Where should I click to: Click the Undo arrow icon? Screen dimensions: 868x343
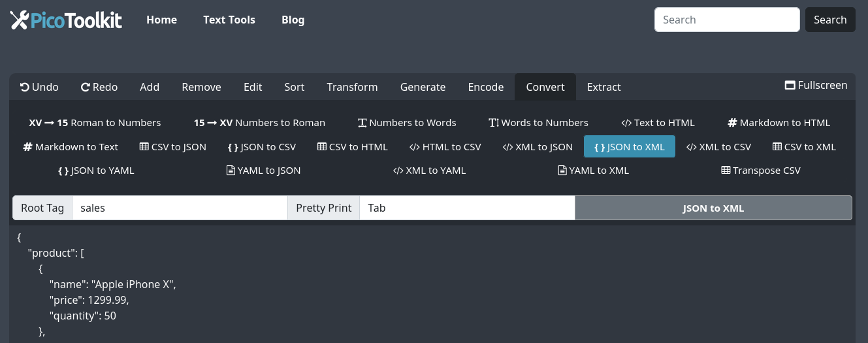24,87
